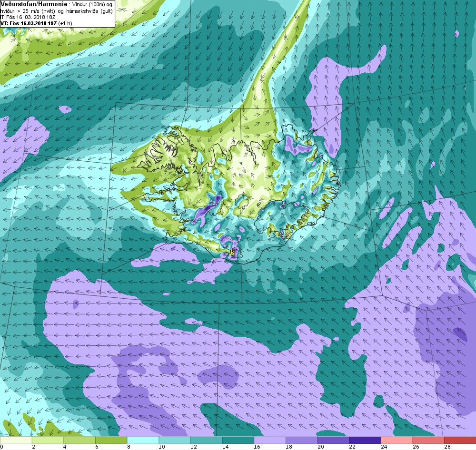Click the light teal 10–12 m/s legend swatch
This screenshot has height=450, width=476.
click(175, 440)
